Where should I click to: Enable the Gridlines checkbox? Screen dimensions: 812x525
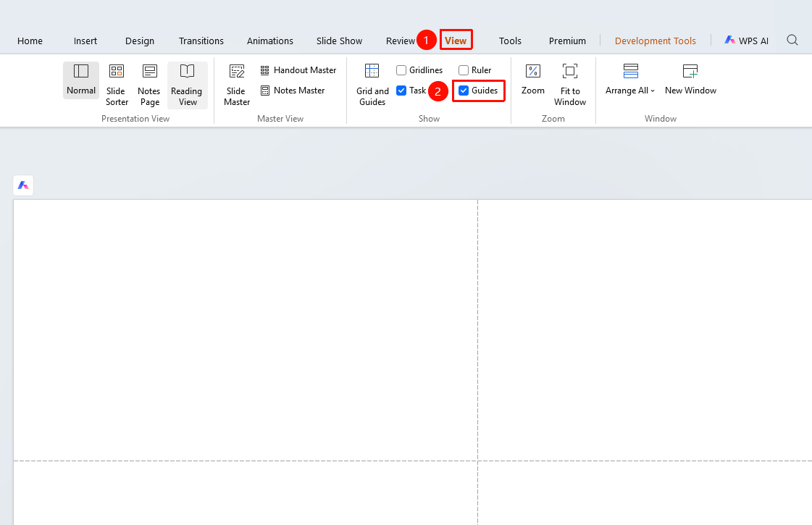click(x=401, y=70)
